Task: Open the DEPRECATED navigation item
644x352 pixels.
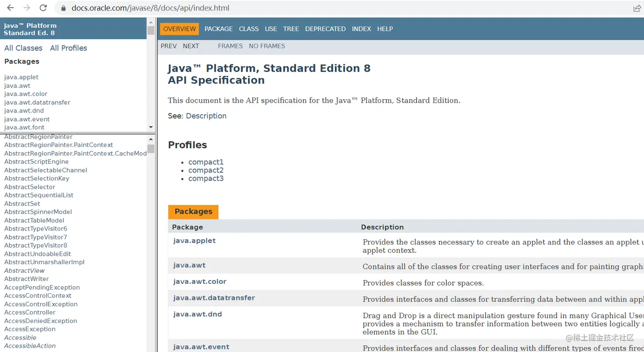Action: click(x=325, y=29)
